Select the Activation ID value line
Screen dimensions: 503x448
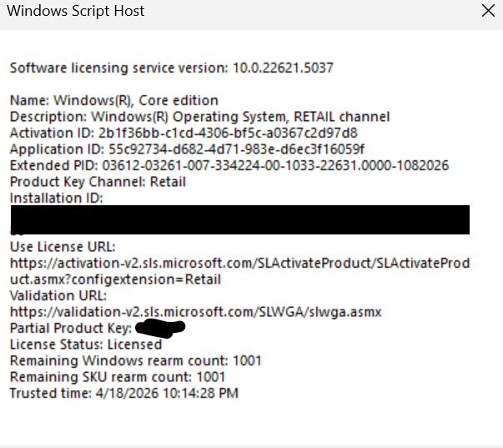pyautogui.click(x=184, y=133)
